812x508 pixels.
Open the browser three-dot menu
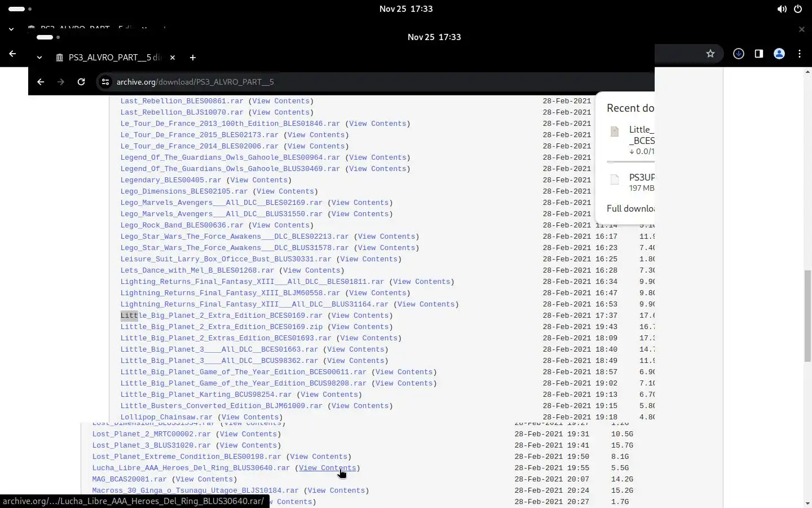point(800,54)
